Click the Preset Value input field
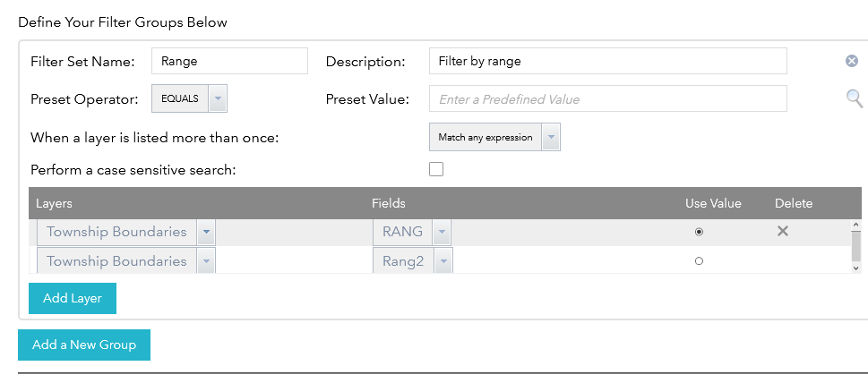The image size is (868, 383). coord(607,98)
